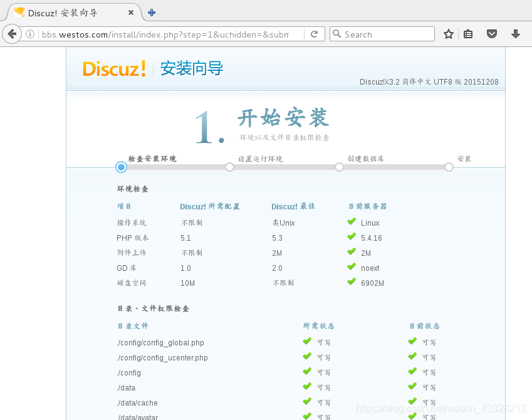Viewport: 532px width, 420px height.
Task: Select the text ./config/config_ucenter.php
Action: [162, 358]
